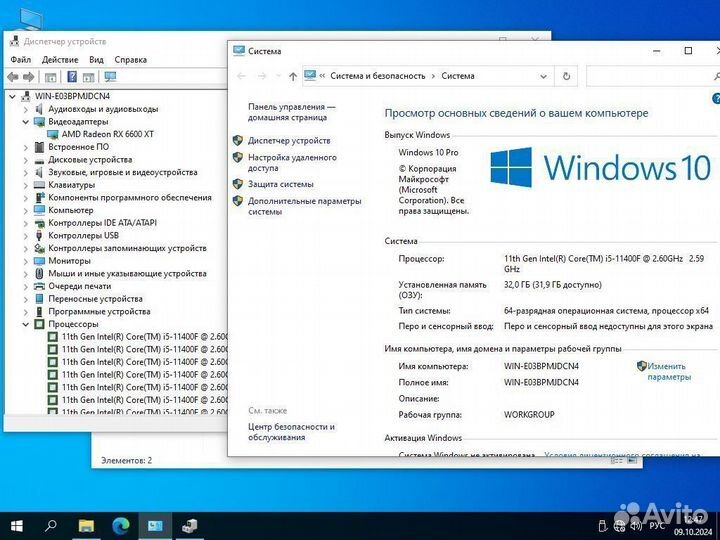Screen dimensions: 720x540
Task: Open the Файл menu in Device Manager
Action: pyautogui.click(x=21, y=60)
